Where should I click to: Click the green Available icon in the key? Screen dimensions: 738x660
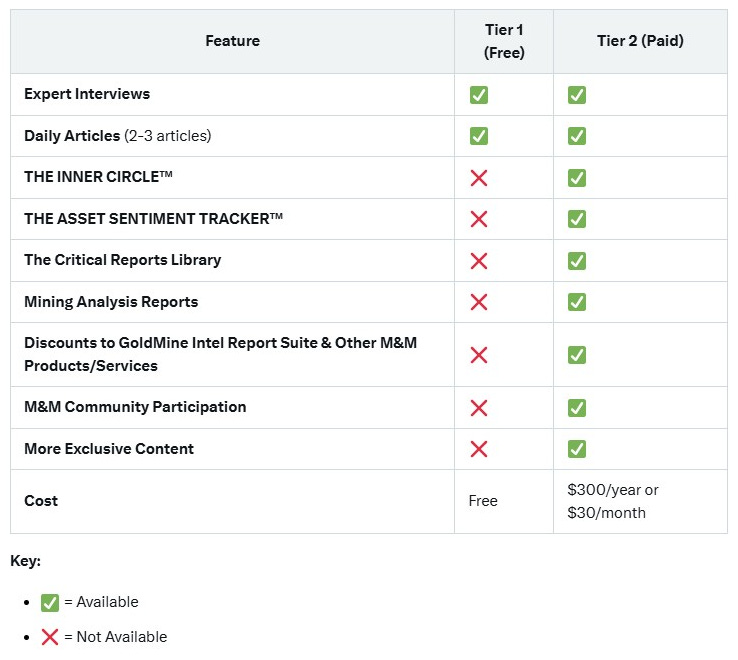(50, 603)
